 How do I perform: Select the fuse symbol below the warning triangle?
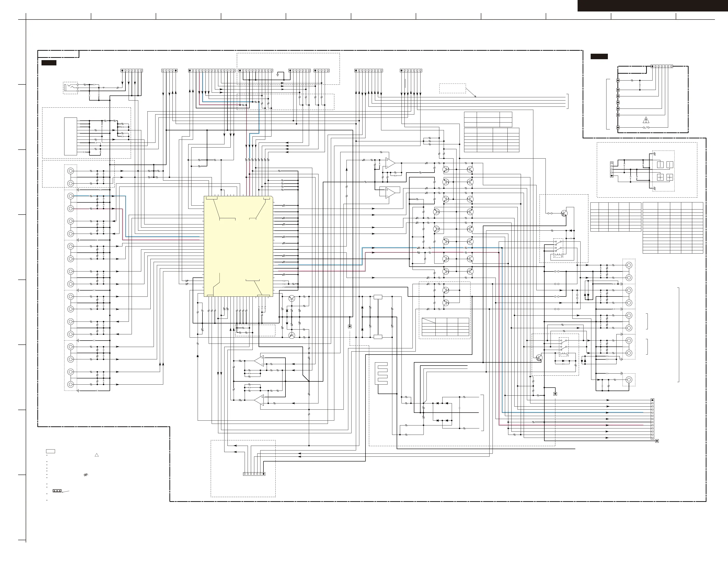[646, 127]
